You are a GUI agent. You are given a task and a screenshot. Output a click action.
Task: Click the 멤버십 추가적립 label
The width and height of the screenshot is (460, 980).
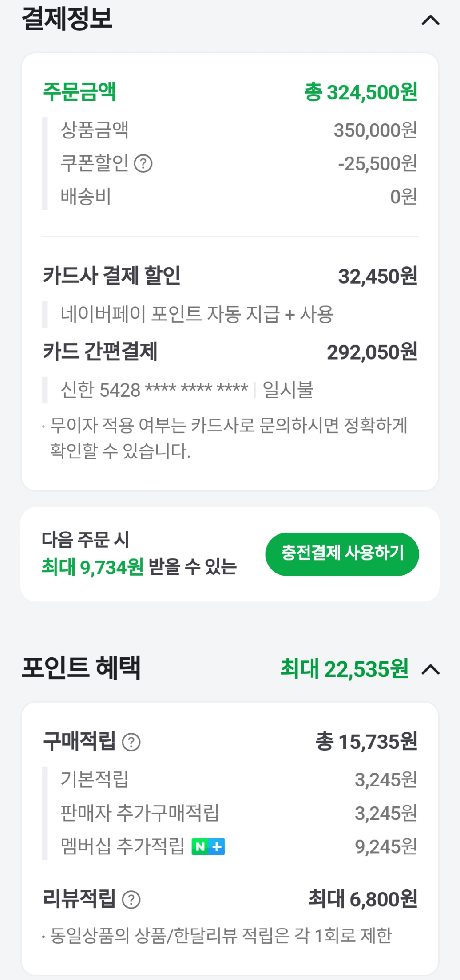pyautogui.click(x=122, y=846)
